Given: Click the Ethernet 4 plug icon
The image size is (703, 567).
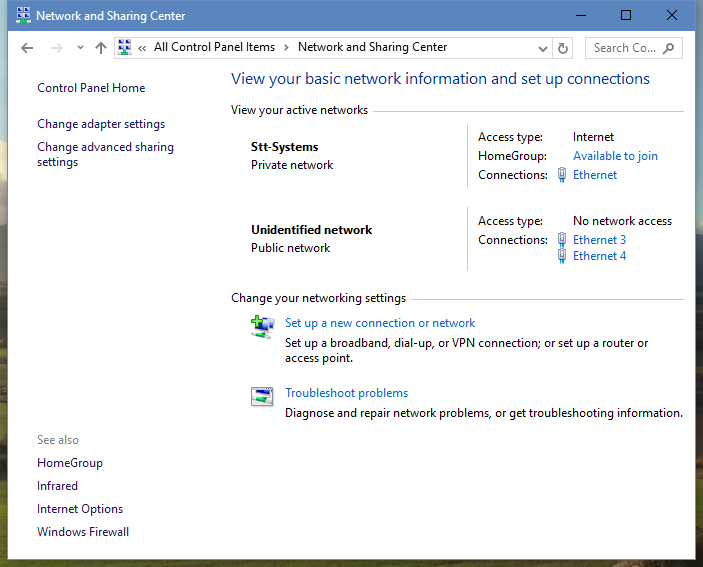Looking at the screenshot, I should click(x=562, y=256).
